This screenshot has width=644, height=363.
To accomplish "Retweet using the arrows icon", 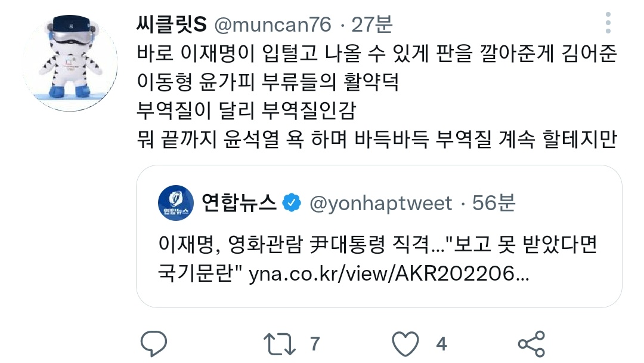I will 279,344.
